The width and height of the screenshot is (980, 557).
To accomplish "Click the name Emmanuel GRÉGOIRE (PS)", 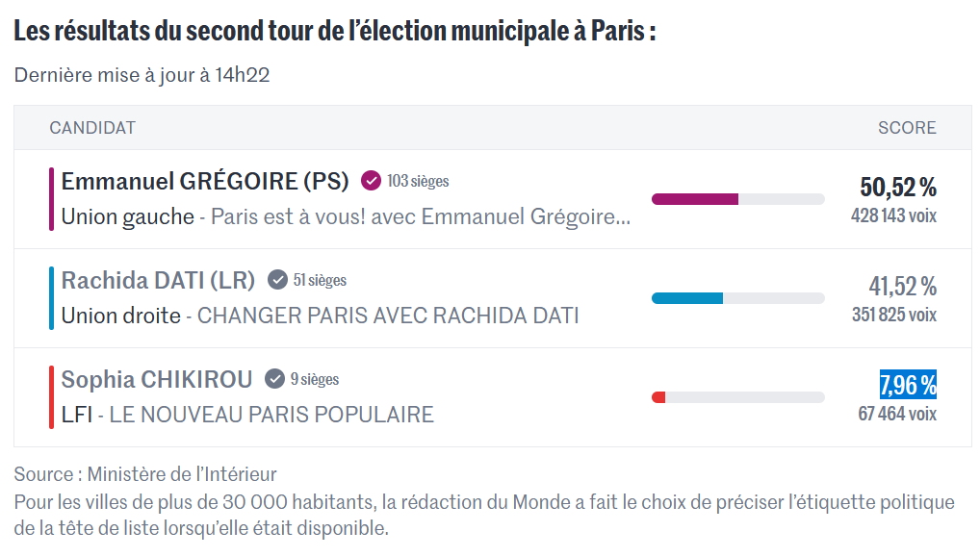I will click(206, 181).
